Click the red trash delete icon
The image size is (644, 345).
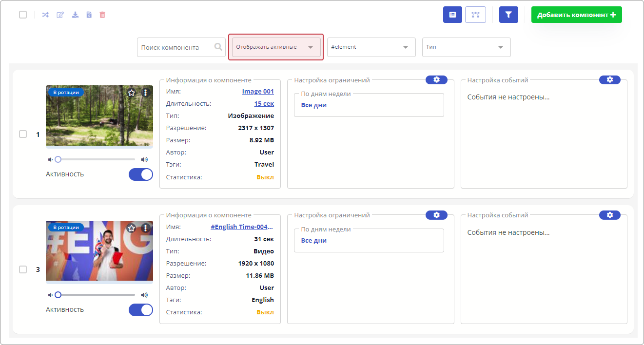pyautogui.click(x=102, y=15)
